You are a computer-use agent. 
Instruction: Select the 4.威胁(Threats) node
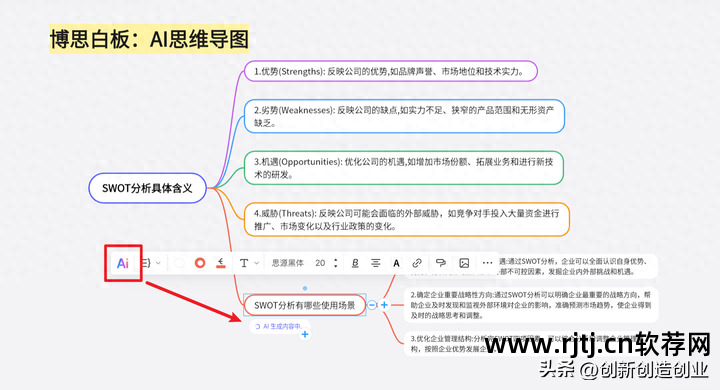(407, 220)
